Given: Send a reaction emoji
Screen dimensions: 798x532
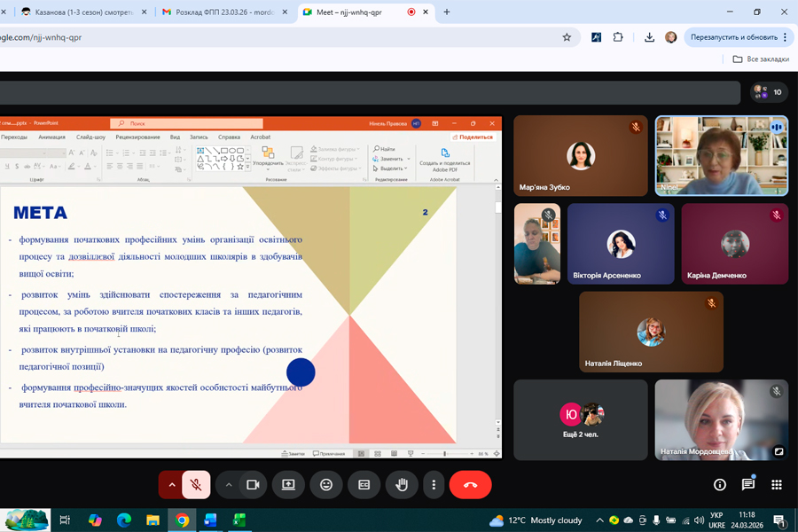Looking at the screenshot, I should [x=326, y=485].
